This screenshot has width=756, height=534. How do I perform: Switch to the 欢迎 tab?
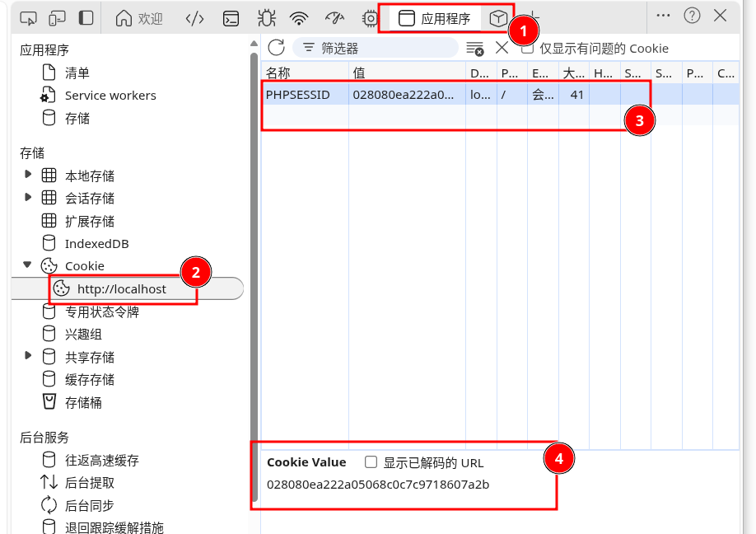point(139,18)
